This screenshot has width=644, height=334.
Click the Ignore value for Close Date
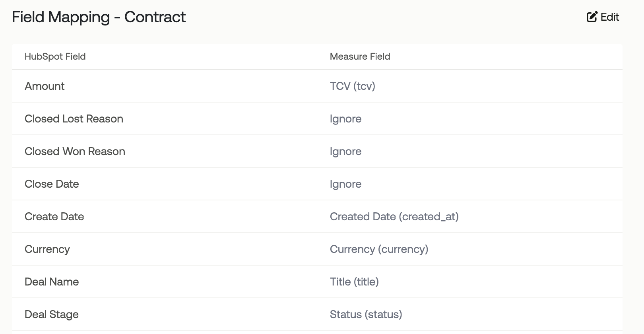[x=345, y=184]
